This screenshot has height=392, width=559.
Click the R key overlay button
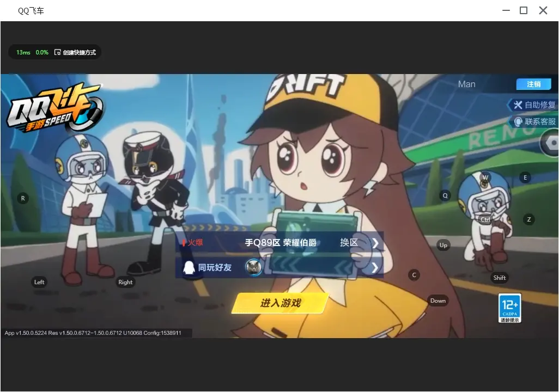click(23, 198)
